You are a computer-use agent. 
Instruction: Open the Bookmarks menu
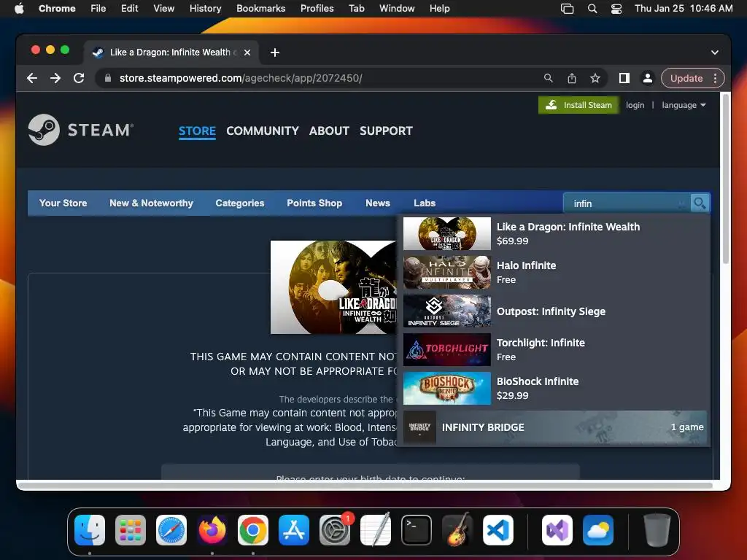[x=260, y=9]
